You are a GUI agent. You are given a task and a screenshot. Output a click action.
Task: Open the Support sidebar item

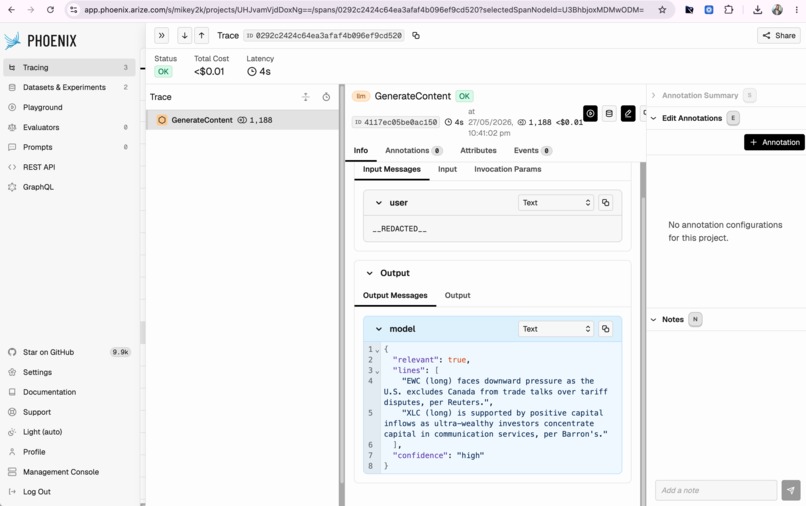(x=69, y=412)
